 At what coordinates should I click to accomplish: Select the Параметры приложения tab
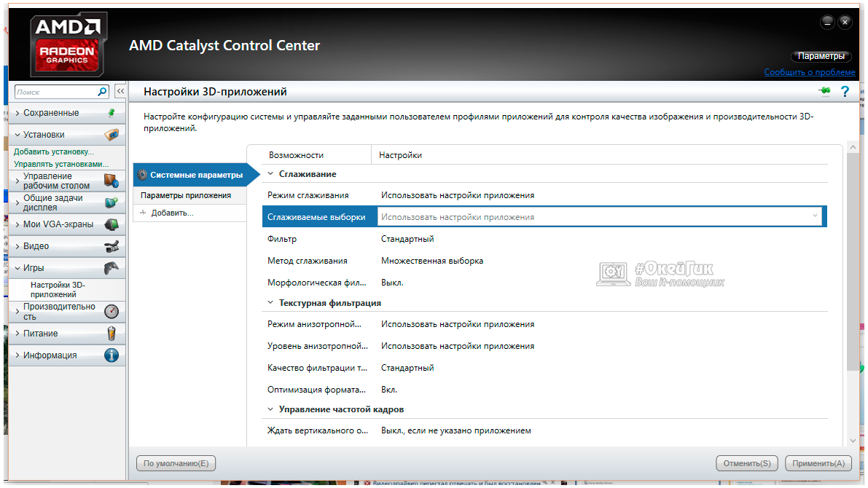point(190,195)
